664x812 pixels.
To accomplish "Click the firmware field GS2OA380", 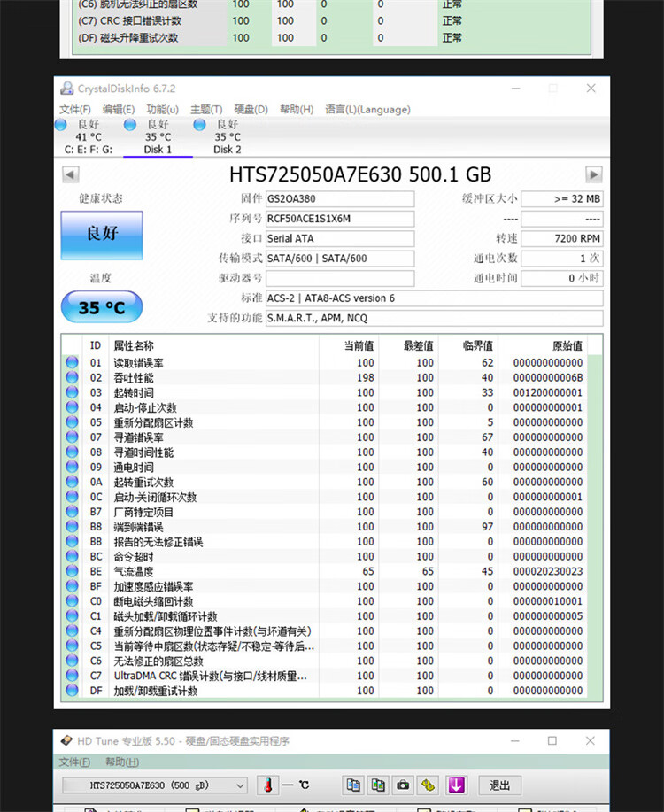I will (340, 199).
